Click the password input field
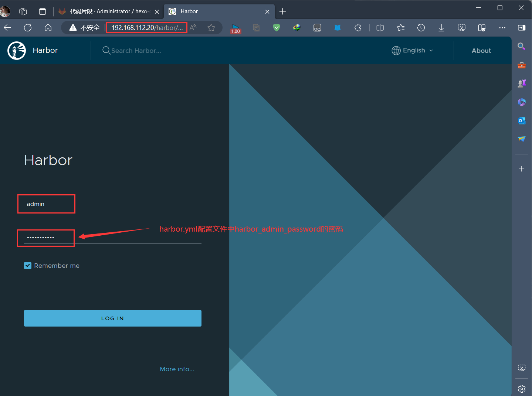The image size is (532, 396). (x=113, y=237)
